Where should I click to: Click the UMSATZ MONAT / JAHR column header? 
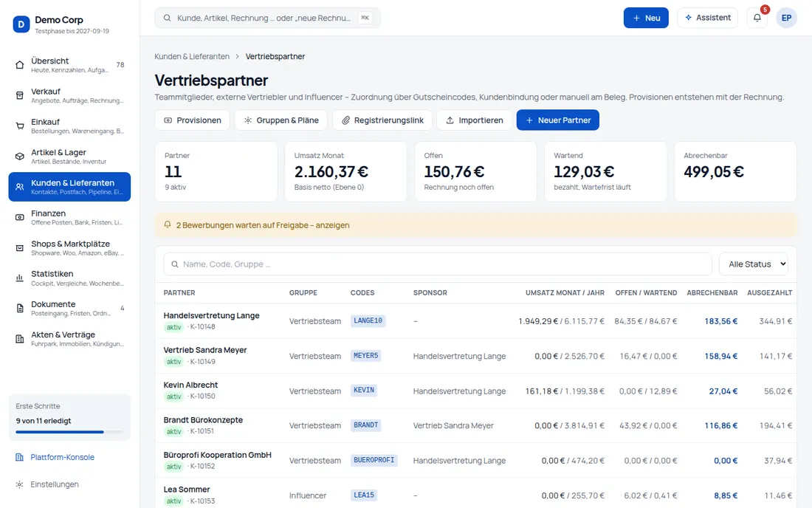coord(565,292)
